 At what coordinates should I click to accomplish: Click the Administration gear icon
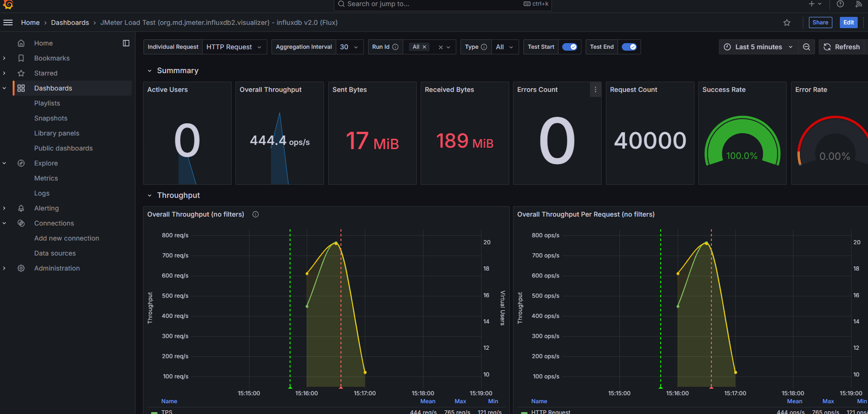coord(21,268)
